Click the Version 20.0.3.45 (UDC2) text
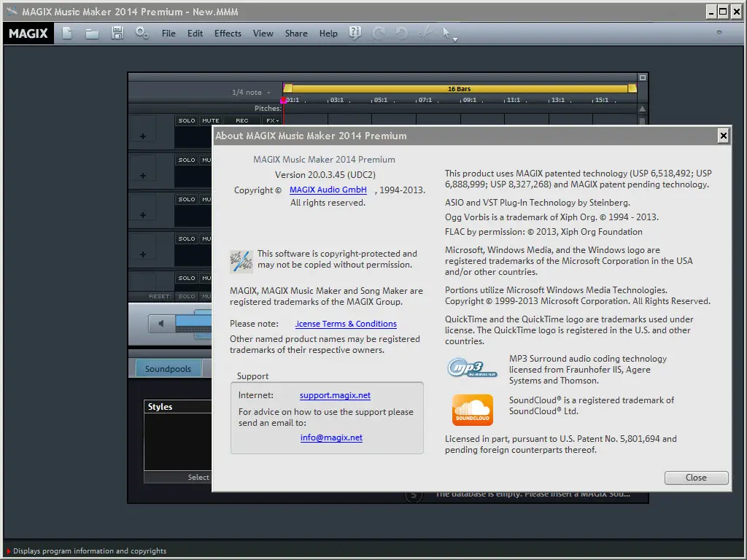Image resolution: width=747 pixels, height=560 pixels. (325, 175)
